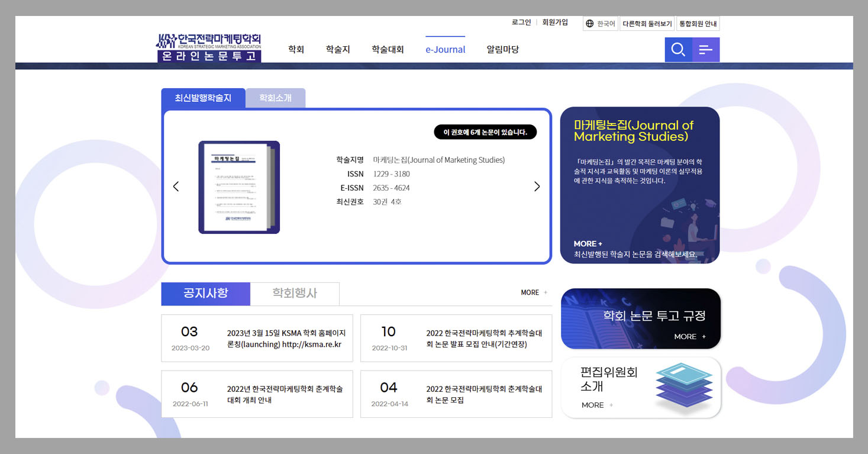Click MORE + in the 마케팅논집 banner
Screen dimensions: 868x454
[588, 244]
